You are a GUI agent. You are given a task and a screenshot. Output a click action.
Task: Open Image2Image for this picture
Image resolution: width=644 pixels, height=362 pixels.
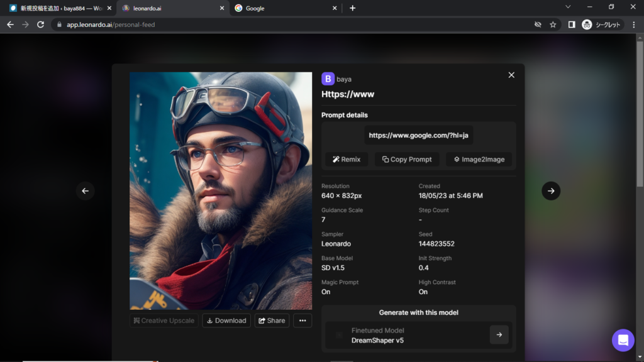click(x=479, y=160)
